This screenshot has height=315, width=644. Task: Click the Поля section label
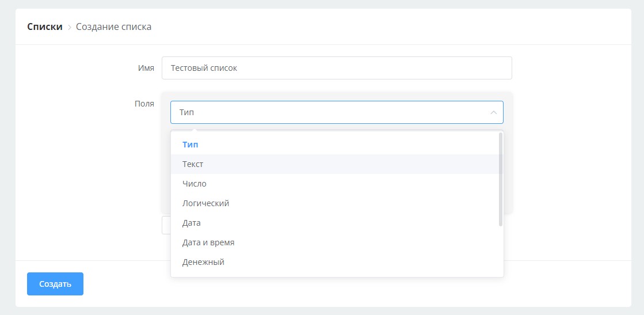(x=144, y=104)
